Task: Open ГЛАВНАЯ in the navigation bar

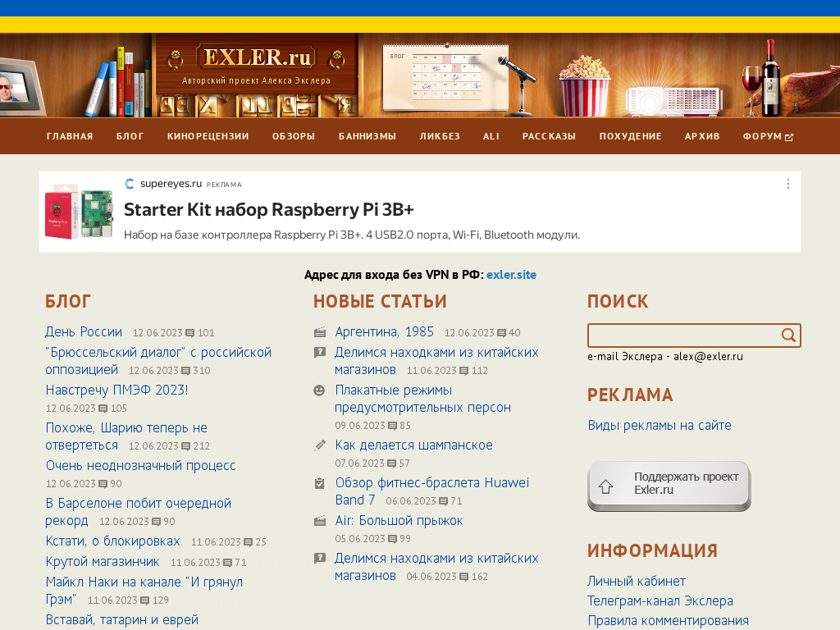Action: 70,137
